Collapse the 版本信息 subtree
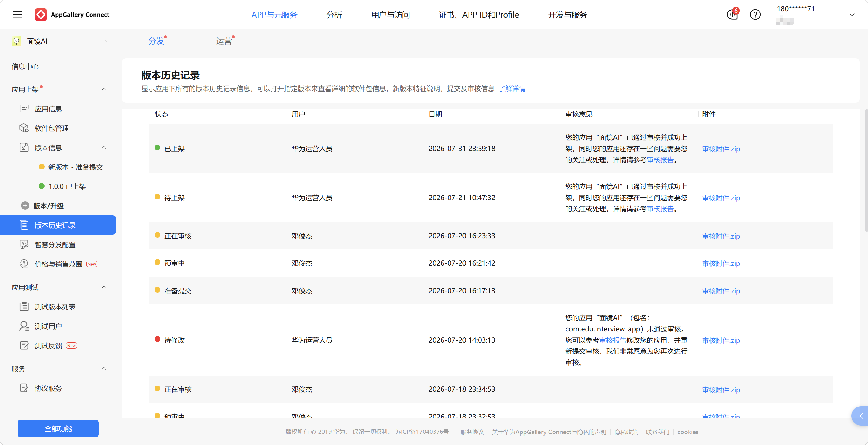The width and height of the screenshot is (868, 445). (104, 148)
